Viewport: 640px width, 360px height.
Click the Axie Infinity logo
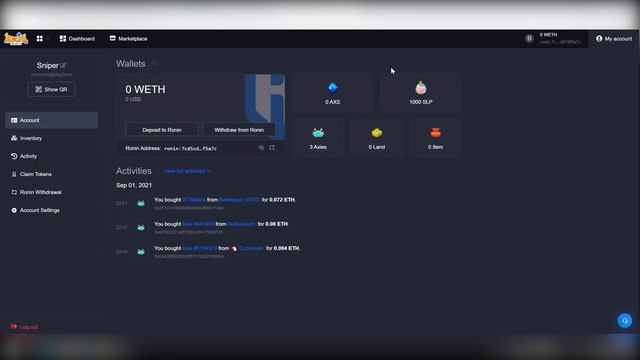16,39
